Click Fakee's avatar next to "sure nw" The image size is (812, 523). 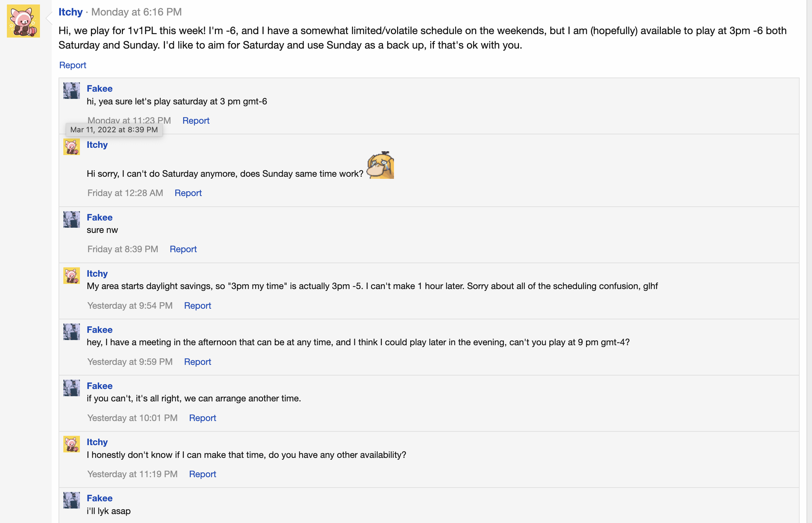pyautogui.click(x=72, y=219)
